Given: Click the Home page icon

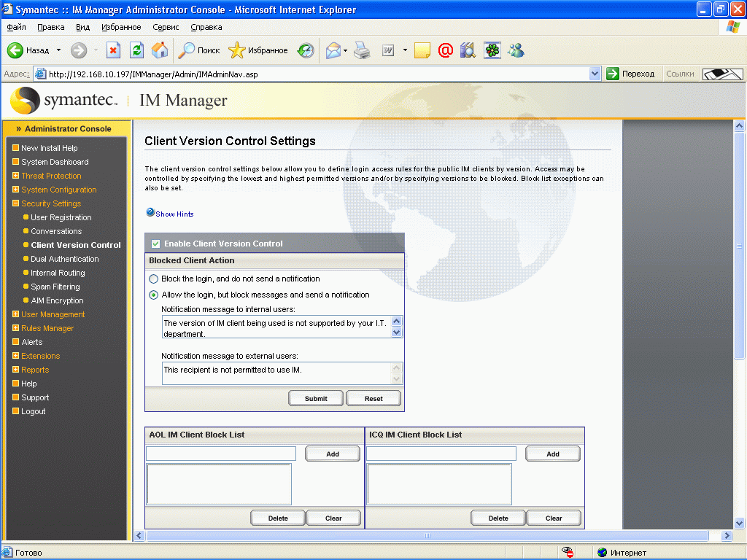Looking at the screenshot, I should (x=160, y=50).
